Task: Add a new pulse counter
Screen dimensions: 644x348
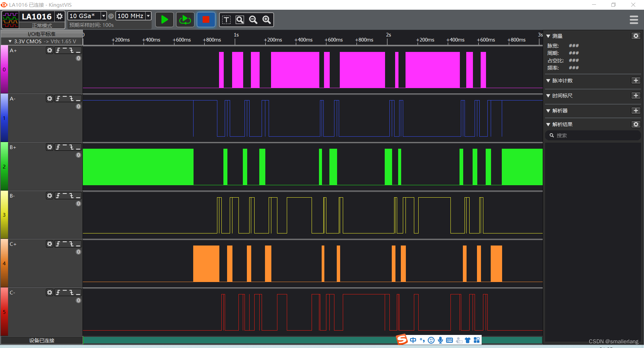Action: [x=636, y=80]
